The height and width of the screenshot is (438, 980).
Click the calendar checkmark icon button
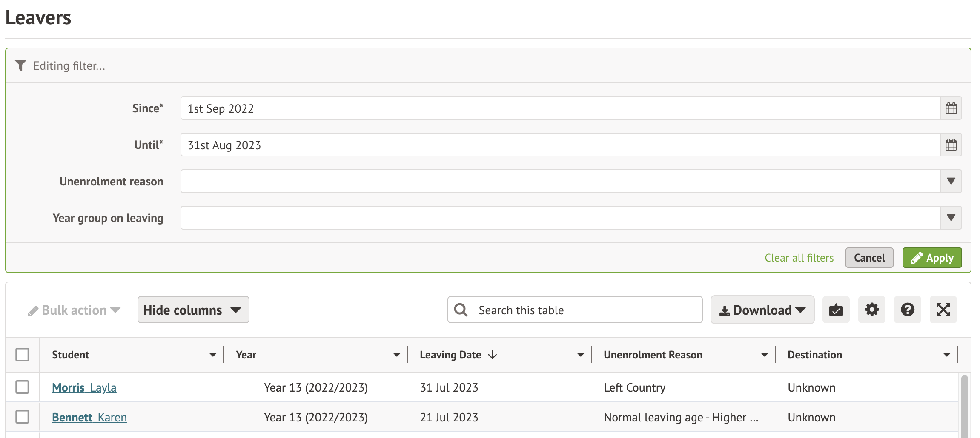pos(836,310)
